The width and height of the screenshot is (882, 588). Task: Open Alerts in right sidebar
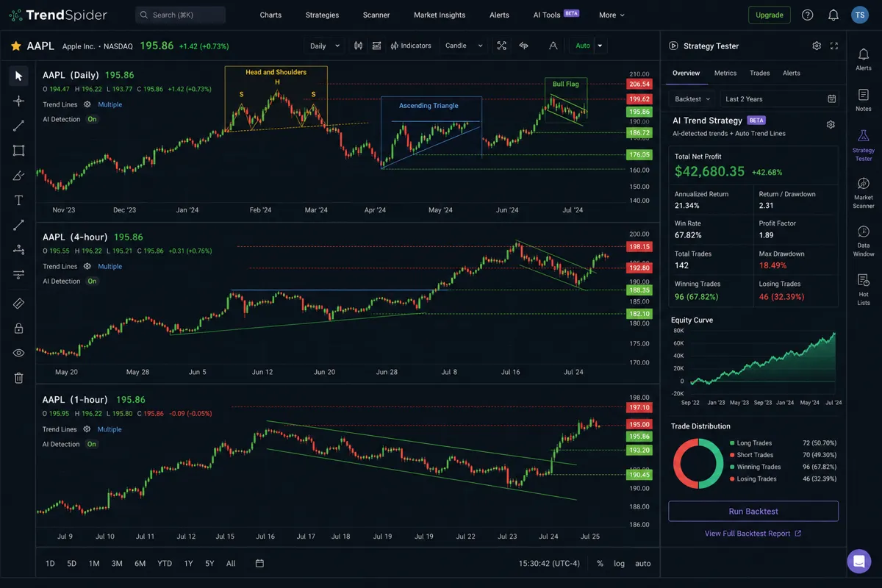(864, 59)
